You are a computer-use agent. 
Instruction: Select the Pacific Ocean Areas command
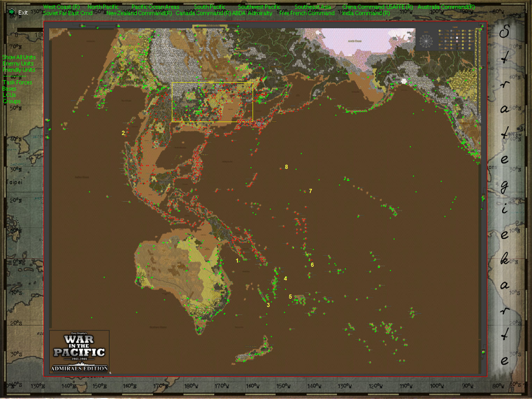(x=155, y=7)
